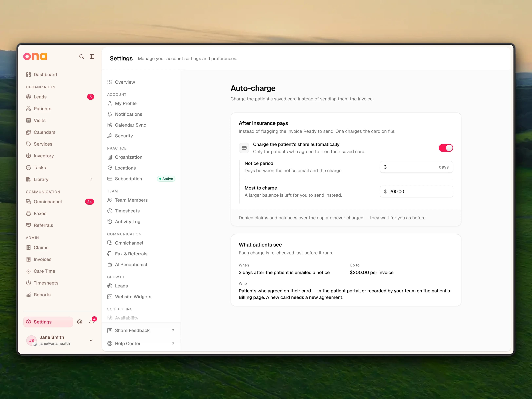Open Website Widgets settings
Screen dimensions: 532x399
pyautogui.click(x=141, y=297)
